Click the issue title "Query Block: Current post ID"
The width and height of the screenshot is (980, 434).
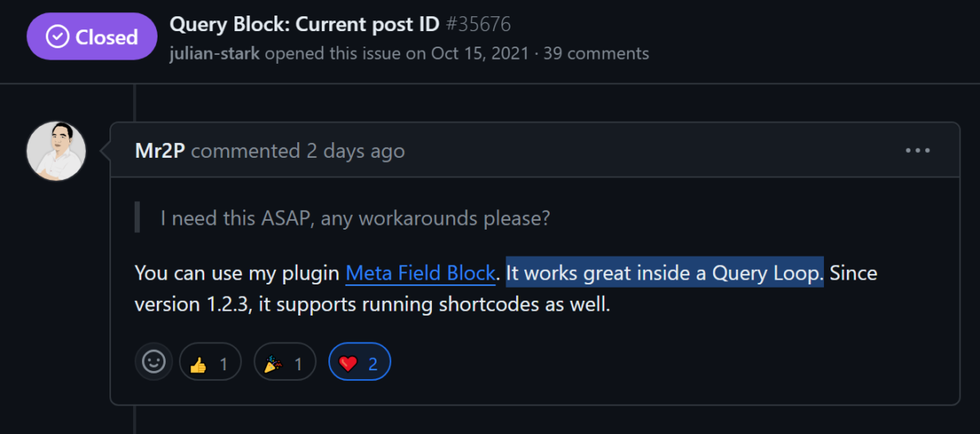[305, 24]
